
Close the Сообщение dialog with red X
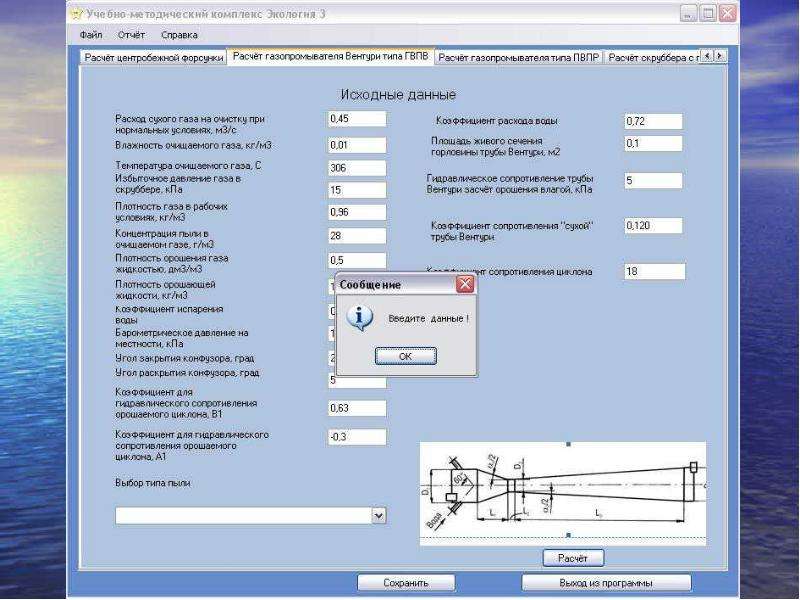[465, 284]
